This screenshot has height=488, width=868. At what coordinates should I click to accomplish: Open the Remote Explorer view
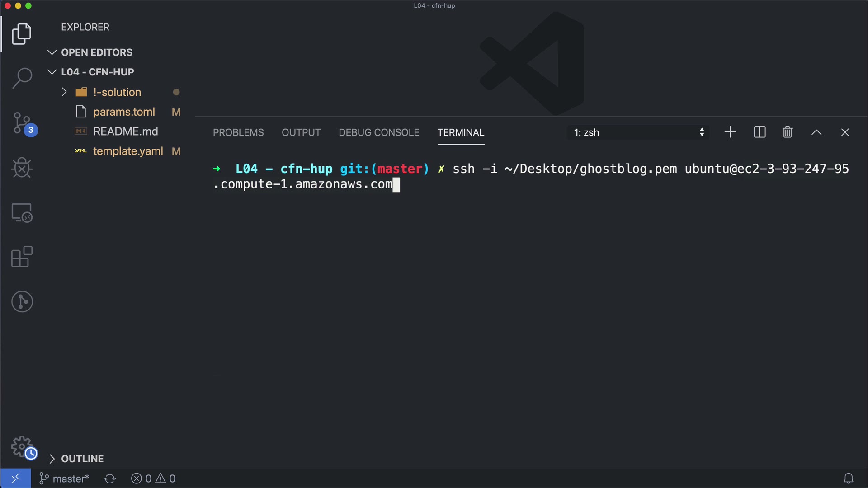point(22,213)
